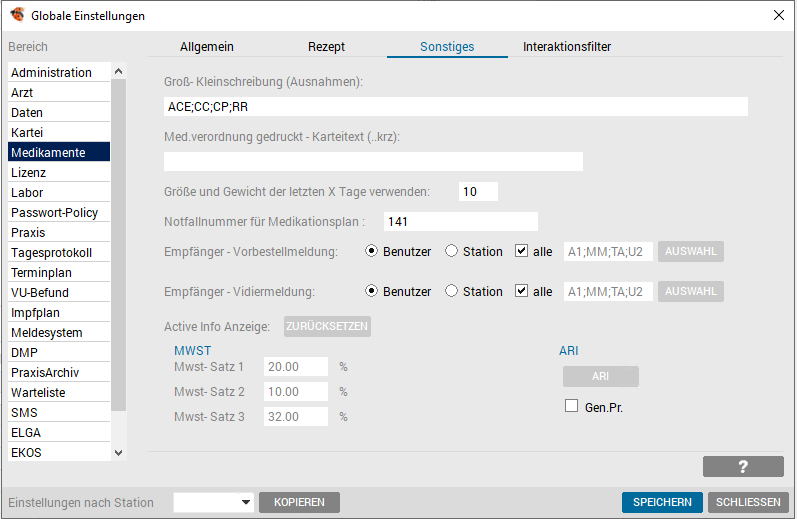797x519 pixels.
Task: Click the KOPIEREN button
Action: (299, 502)
